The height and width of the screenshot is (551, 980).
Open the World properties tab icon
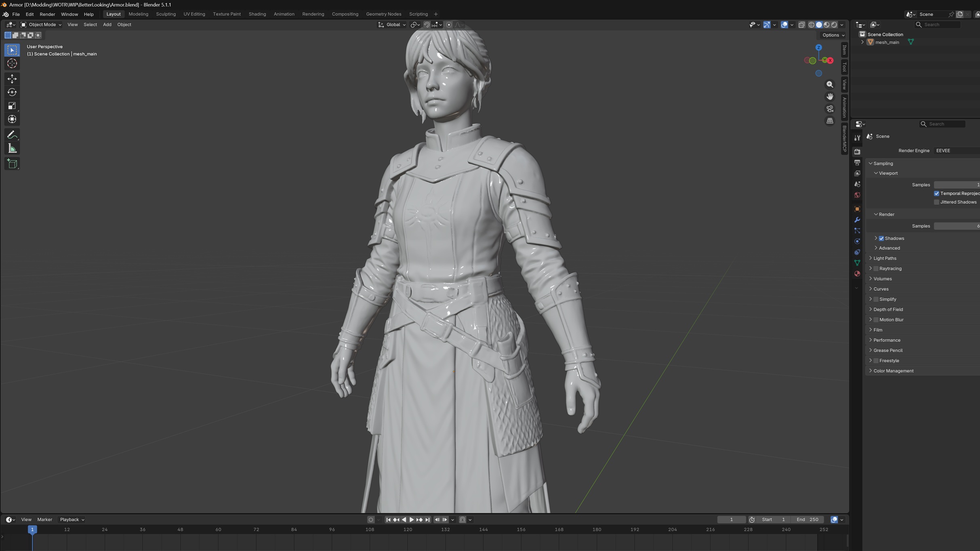[857, 195]
